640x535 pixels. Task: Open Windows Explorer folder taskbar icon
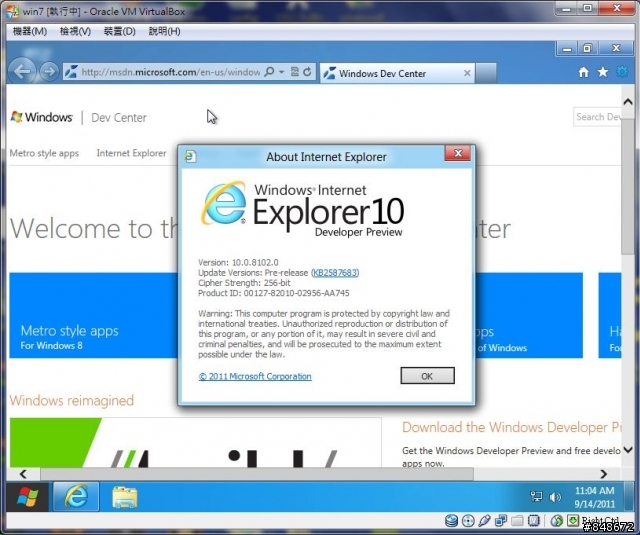point(124,497)
